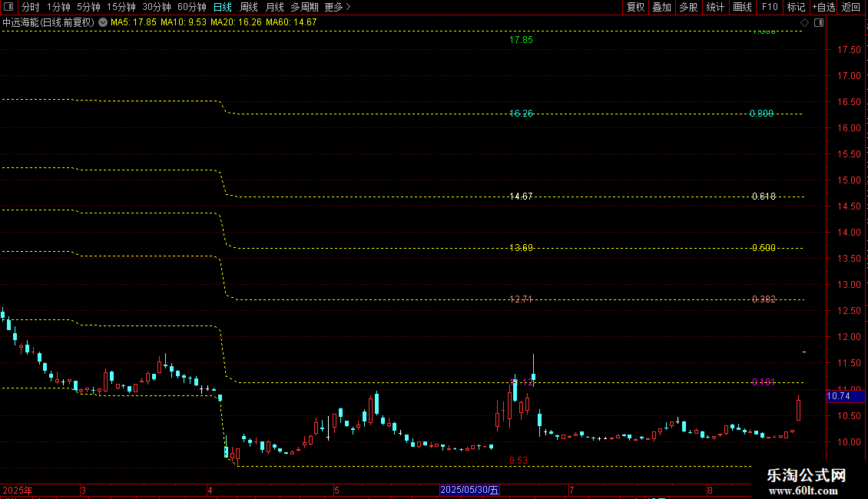The height and width of the screenshot is (499, 868).
Task: Click the 叠加 overlay button
Action: 661,7
